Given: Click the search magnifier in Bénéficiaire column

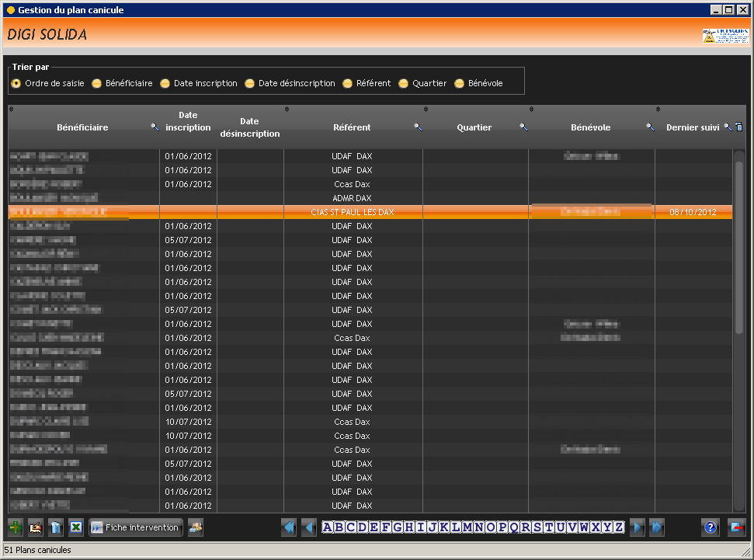Looking at the screenshot, I should click(155, 127).
